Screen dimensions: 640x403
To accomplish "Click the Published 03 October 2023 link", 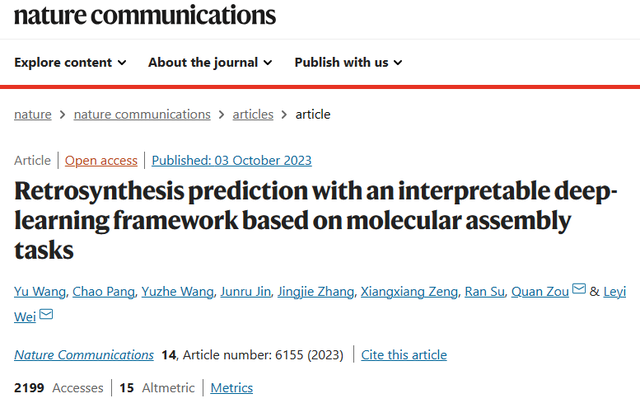I will [x=233, y=160].
